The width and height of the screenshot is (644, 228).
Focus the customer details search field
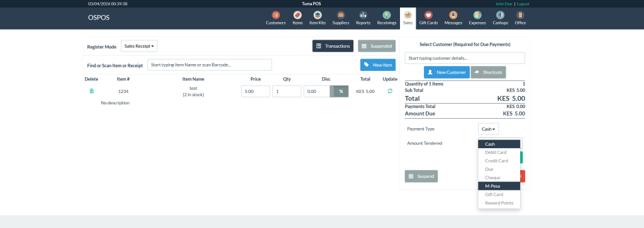point(465,58)
